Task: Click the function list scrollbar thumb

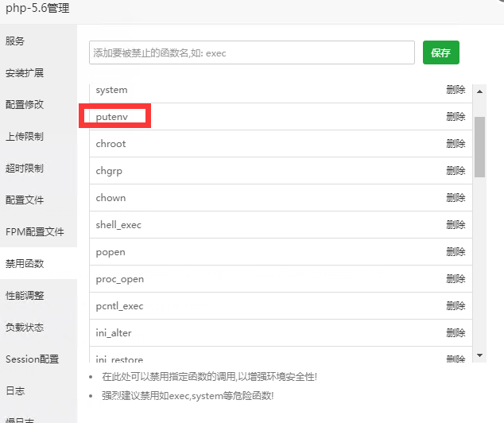Action: pos(479,147)
